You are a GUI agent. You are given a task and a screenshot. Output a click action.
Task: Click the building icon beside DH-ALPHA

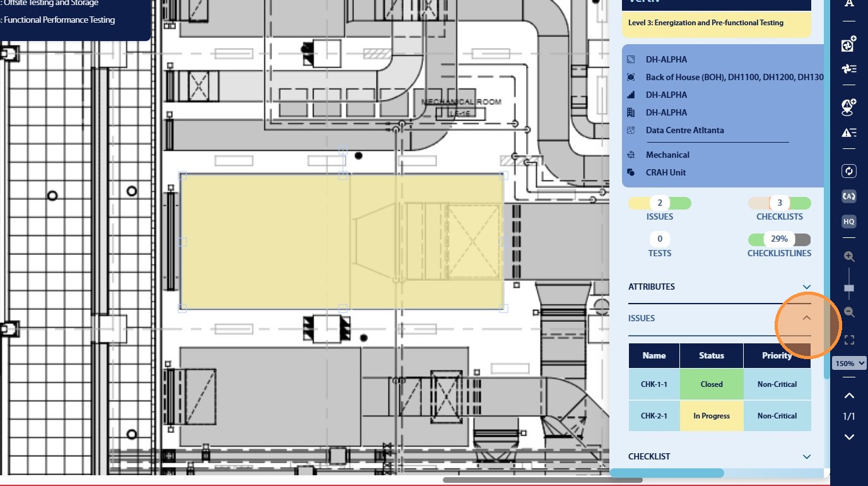pyautogui.click(x=631, y=112)
